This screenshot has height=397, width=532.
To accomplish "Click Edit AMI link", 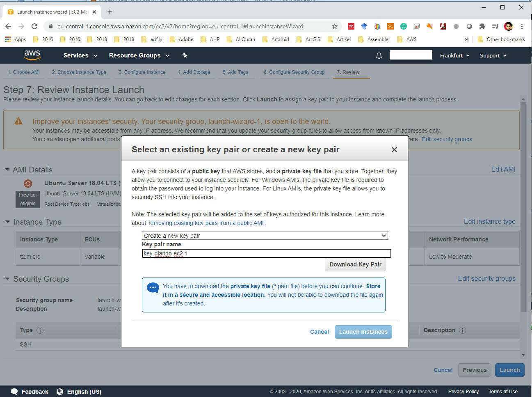I will [503, 169].
